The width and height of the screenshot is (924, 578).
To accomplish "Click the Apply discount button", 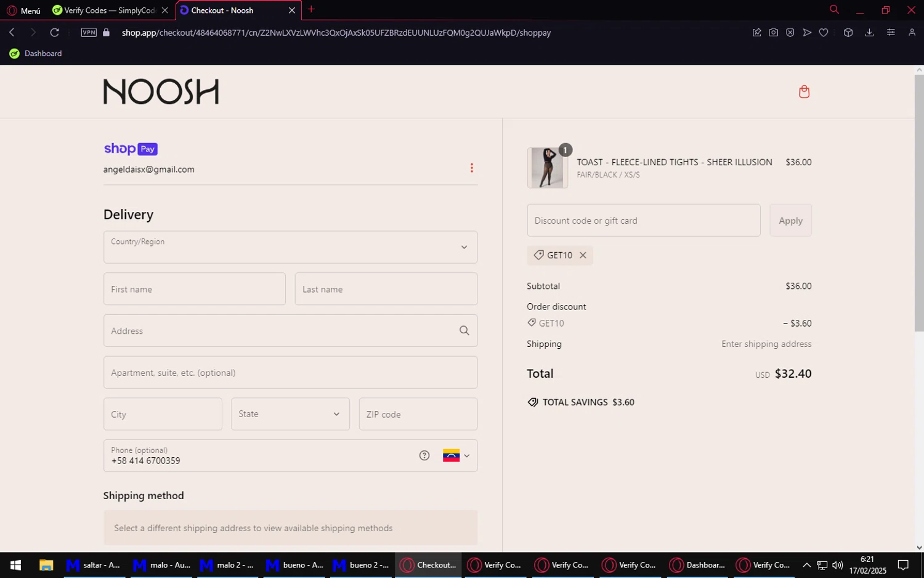I will (791, 220).
